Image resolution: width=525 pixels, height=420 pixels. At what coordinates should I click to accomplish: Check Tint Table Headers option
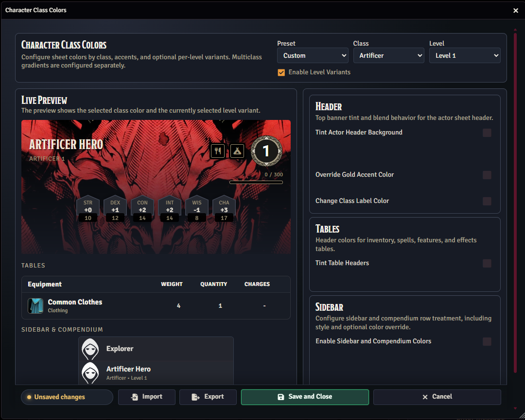coord(487,263)
